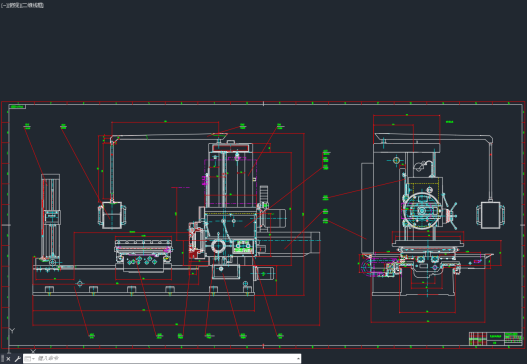Select the pendant control box in side view
The height and width of the screenshot is (364, 527).
(x=490, y=215)
